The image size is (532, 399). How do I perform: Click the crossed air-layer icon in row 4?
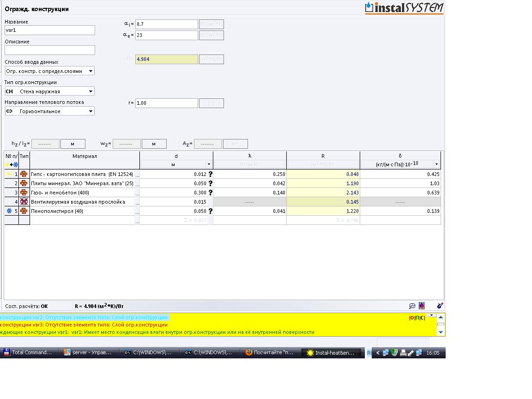[x=24, y=201]
